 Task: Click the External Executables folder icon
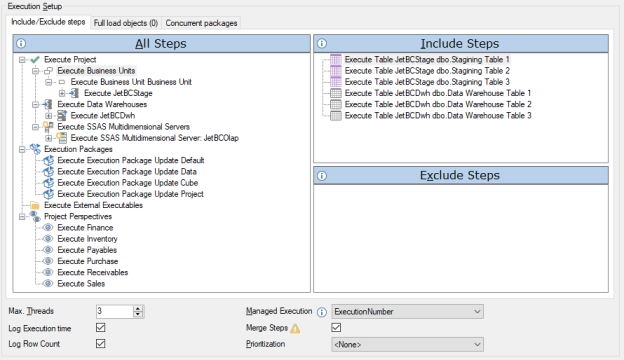coord(35,205)
